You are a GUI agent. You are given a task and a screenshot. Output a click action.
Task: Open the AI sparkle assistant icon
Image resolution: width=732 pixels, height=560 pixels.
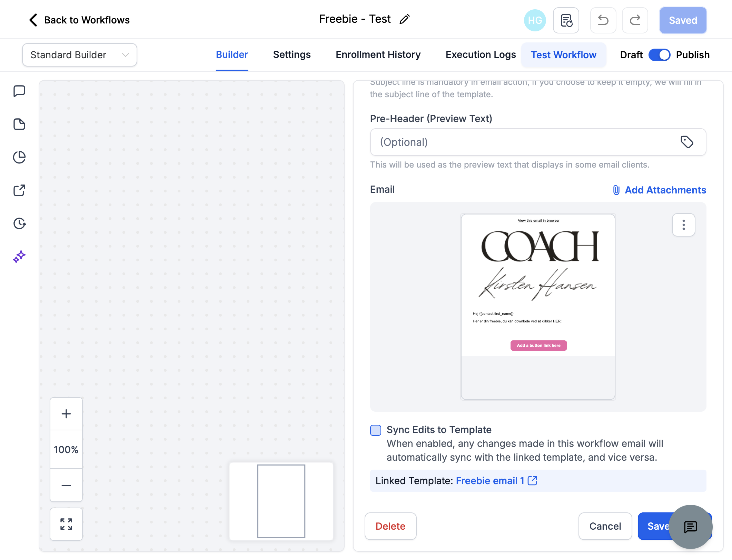(x=19, y=257)
